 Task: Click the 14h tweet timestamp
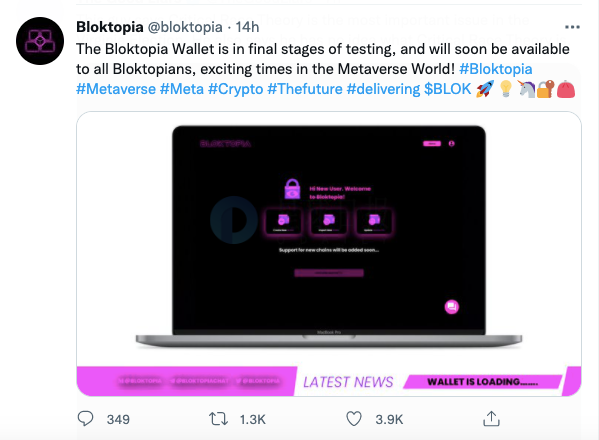point(247,27)
